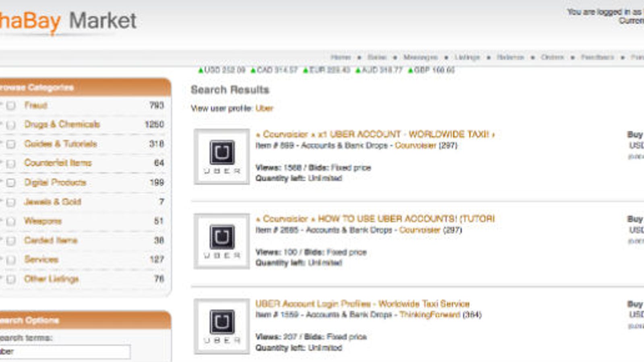
Task: Open the Uber logo thumbnail of the tutorial listing
Action: [222, 241]
